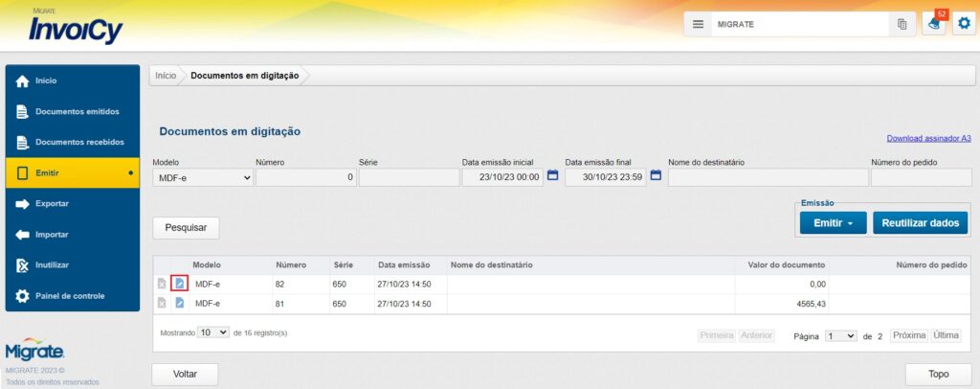Viewport: 980px width, 389px height.
Task: Click the hamburger menu icon beside MIGRATE
Action: [x=699, y=24]
